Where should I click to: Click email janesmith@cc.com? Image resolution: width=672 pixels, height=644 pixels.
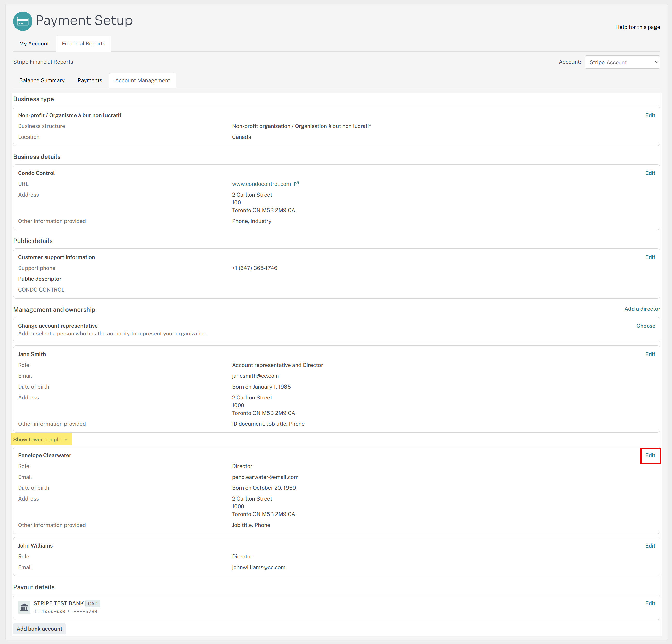coord(256,376)
